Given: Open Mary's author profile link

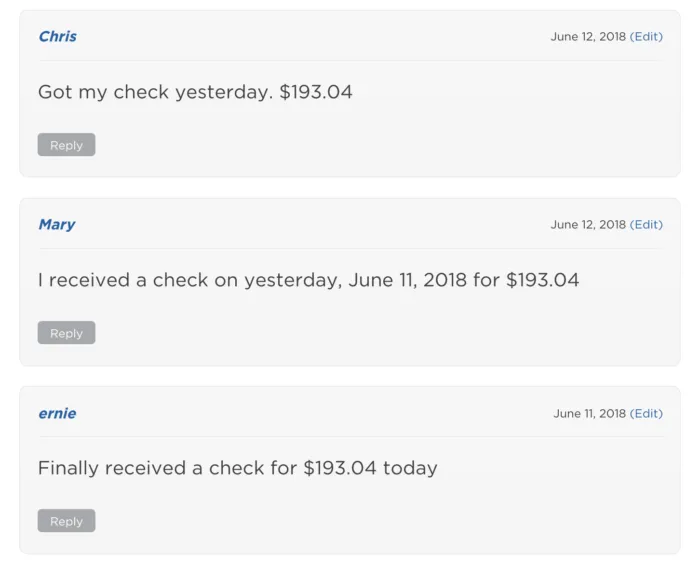Looking at the screenshot, I should tap(56, 224).
